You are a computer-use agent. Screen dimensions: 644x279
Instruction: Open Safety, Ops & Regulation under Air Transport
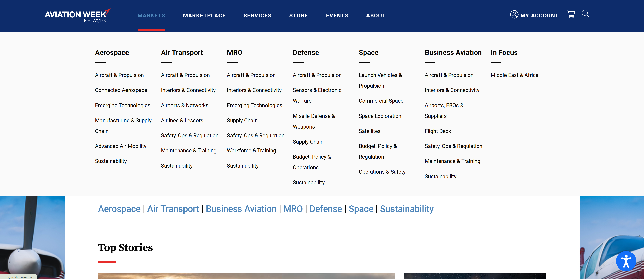tap(190, 135)
